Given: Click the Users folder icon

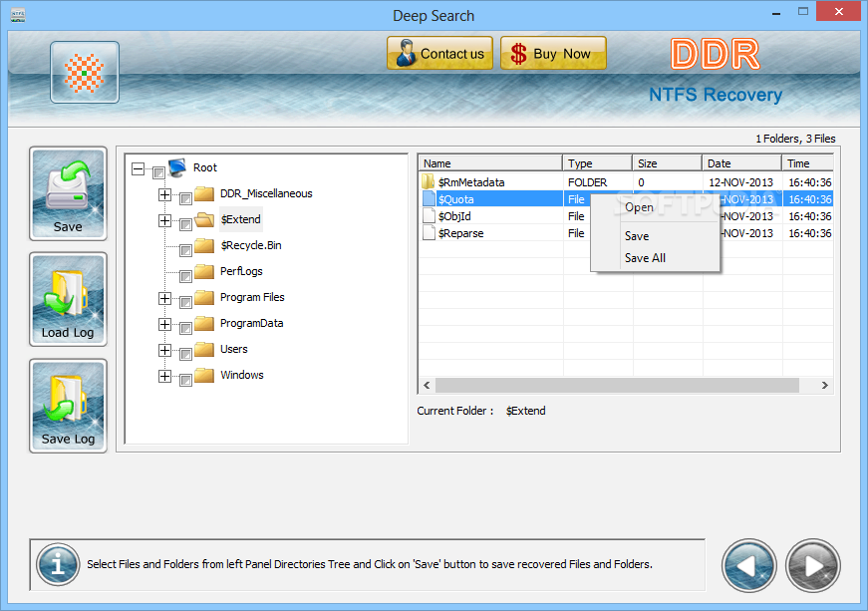Looking at the screenshot, I should 204,349.
